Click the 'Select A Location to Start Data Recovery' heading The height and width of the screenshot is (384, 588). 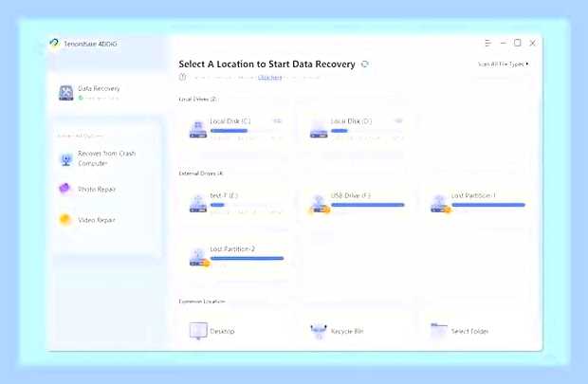coord(267,64)
